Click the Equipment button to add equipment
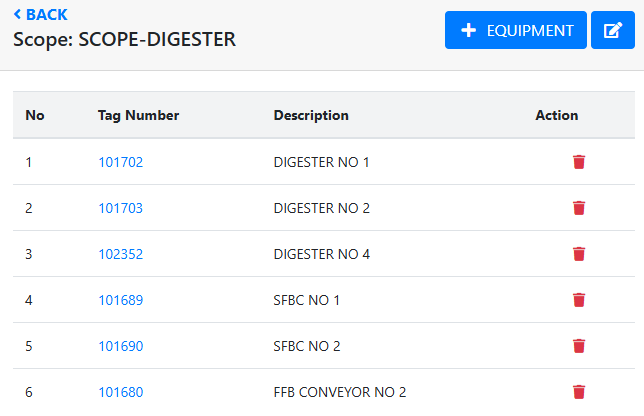 point(515,31)
